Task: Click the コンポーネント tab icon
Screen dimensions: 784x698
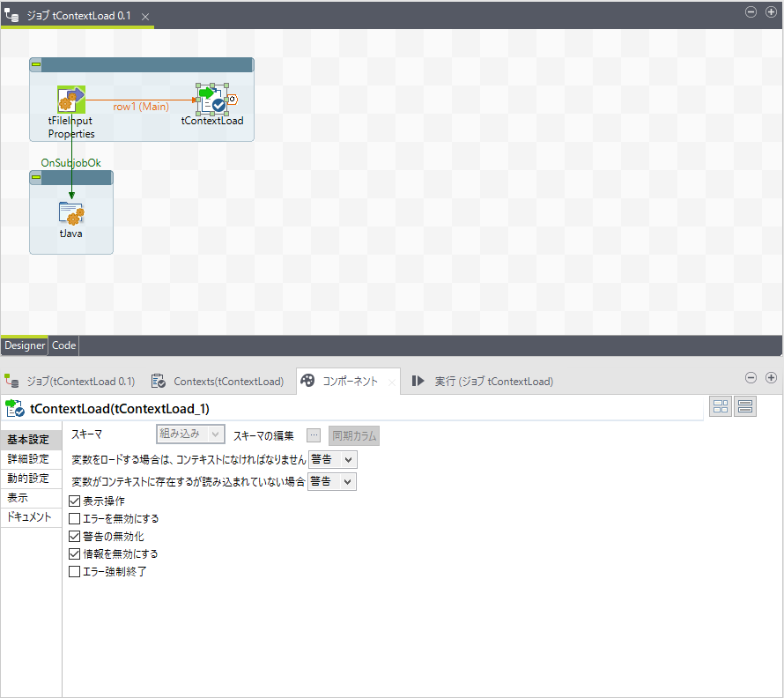Action: click(307, 381)
